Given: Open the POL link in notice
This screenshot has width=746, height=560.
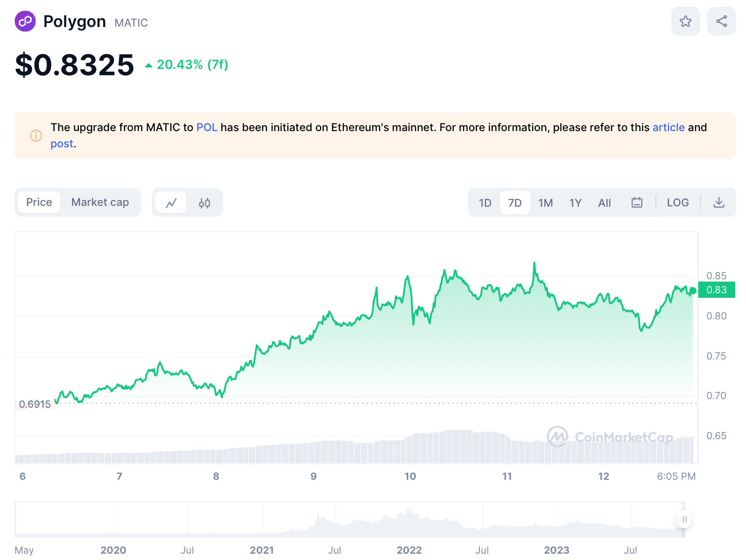Looking at the screenshot, I should (207, 127).
